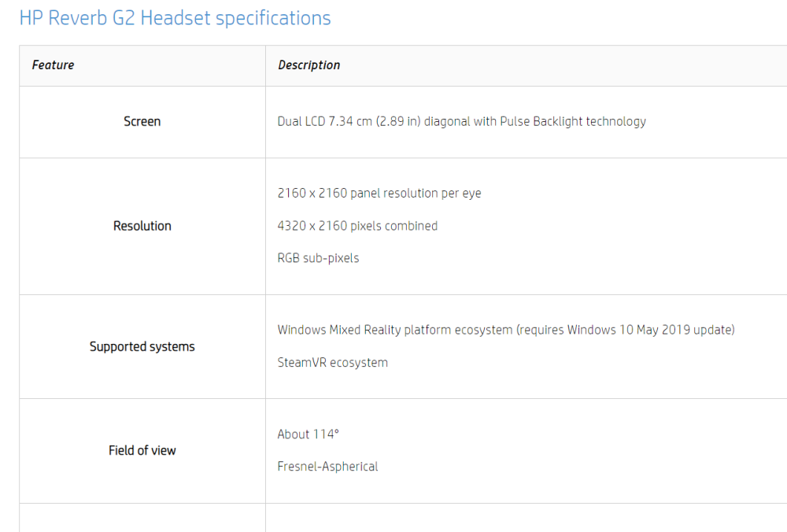The height and width of the screenshot is (532, 787).
Task: Click the 'RGB sub-pixels' text
Action: 318,258
